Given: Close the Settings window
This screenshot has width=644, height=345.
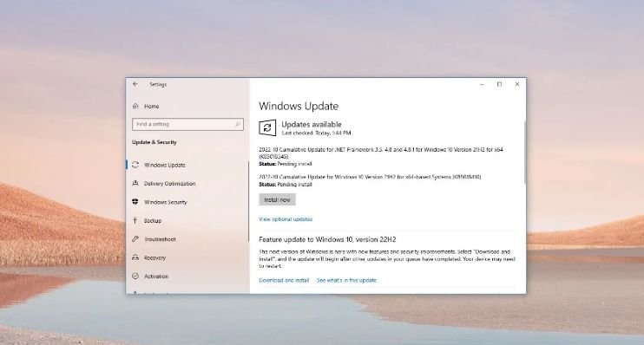Looking at the screenshot, I should pyautogui.click(x=517, y=84).
